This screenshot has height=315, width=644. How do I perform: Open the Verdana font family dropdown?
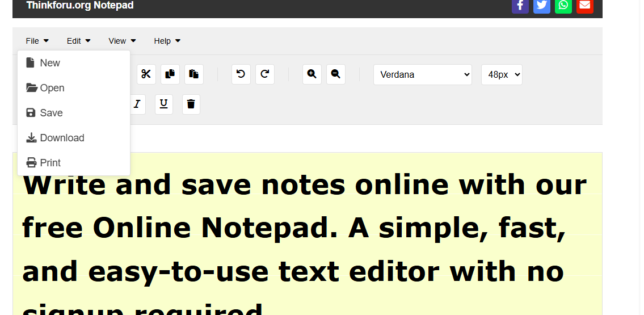(422, 74)
